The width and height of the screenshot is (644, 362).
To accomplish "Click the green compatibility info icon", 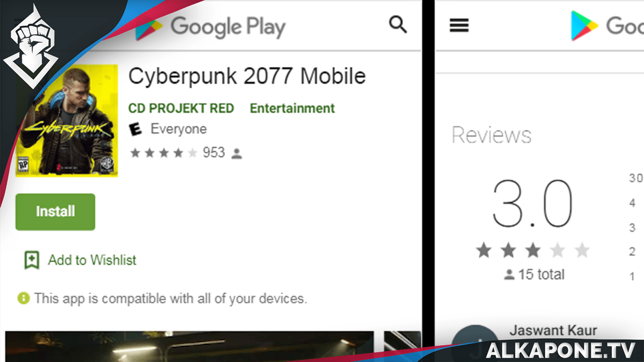I will pyautogui.click(x=23, y=298).
